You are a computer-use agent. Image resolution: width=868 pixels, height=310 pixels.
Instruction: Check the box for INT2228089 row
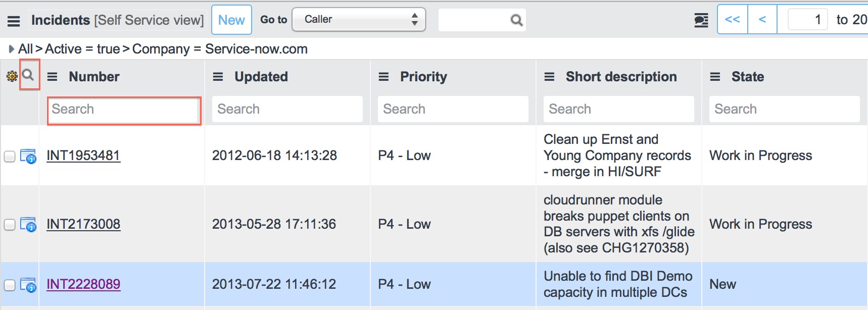(x=9, y=285)
